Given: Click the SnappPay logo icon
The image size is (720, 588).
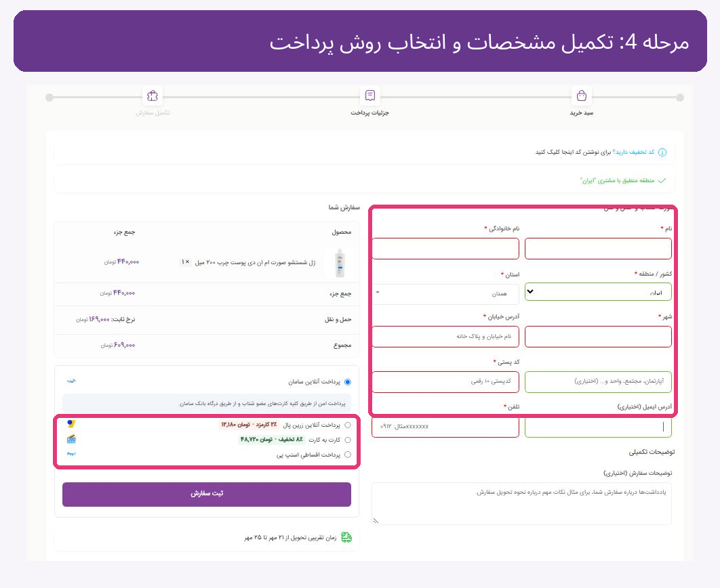Looking at the screenshot, I should point(71,454).
